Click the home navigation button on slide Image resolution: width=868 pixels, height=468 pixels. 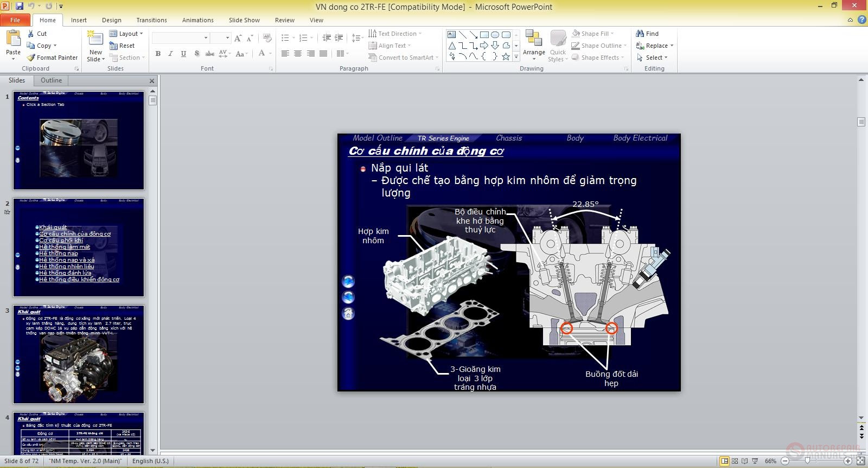[x=348, y=313]
